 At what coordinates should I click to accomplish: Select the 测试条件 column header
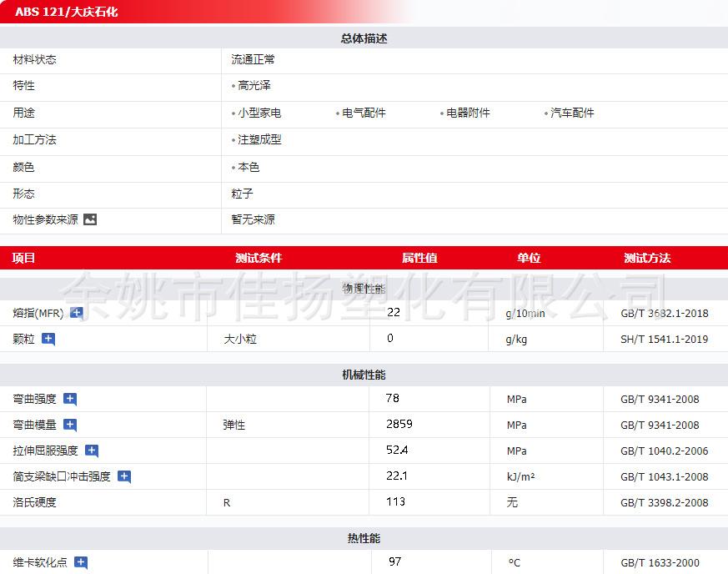point(259,258)
